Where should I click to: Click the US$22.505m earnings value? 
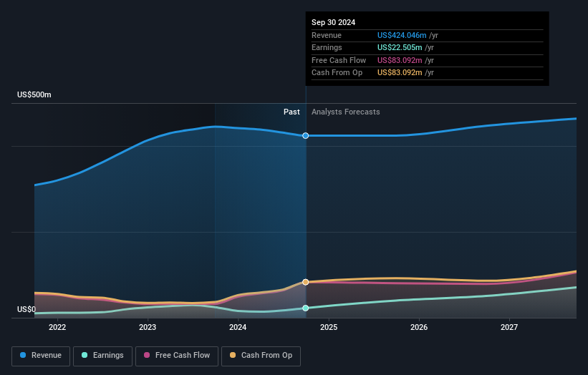[x=400, y=47]
